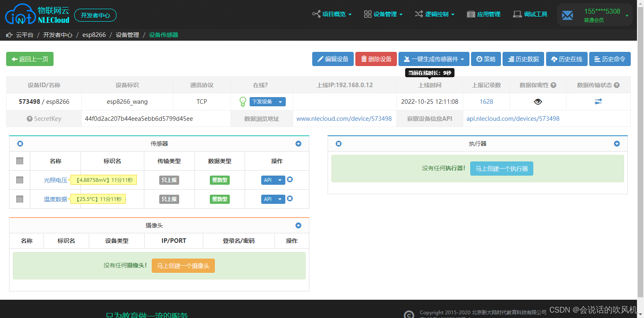
Task: Open the 项目概览 menu
Action: [332, 14]
